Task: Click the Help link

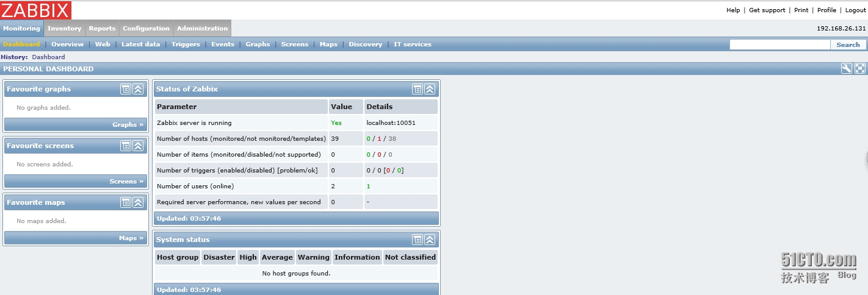Action: click(x=733, y=10)
